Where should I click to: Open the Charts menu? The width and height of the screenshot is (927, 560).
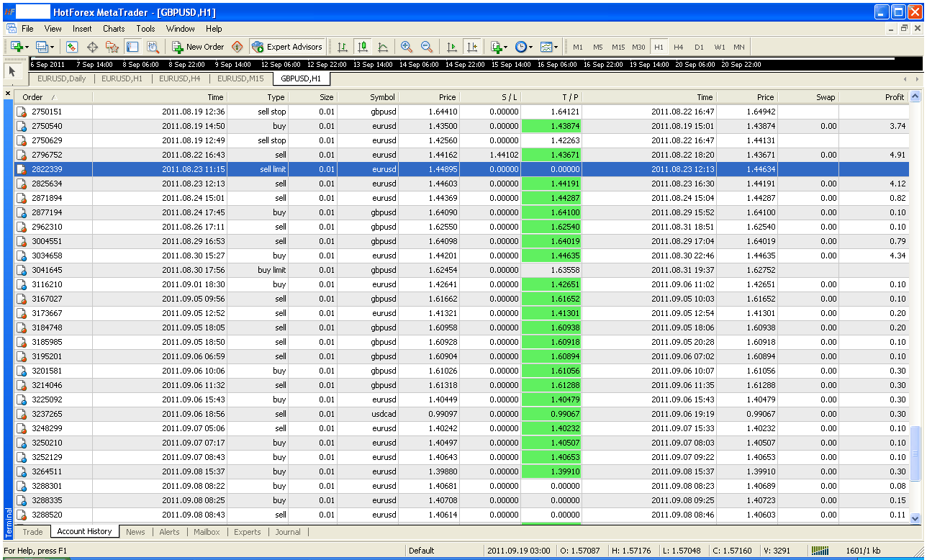[x=114, y=29]
